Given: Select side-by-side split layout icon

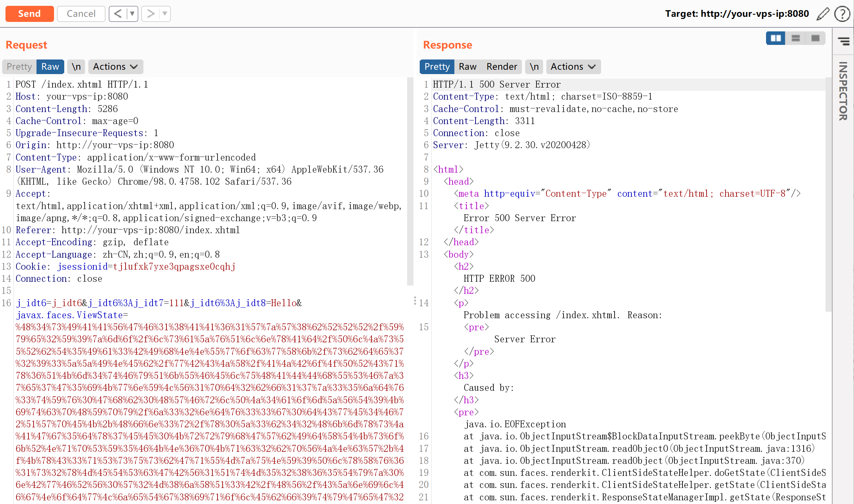Looking at the screenshot, I should click(x=776, y=38).
